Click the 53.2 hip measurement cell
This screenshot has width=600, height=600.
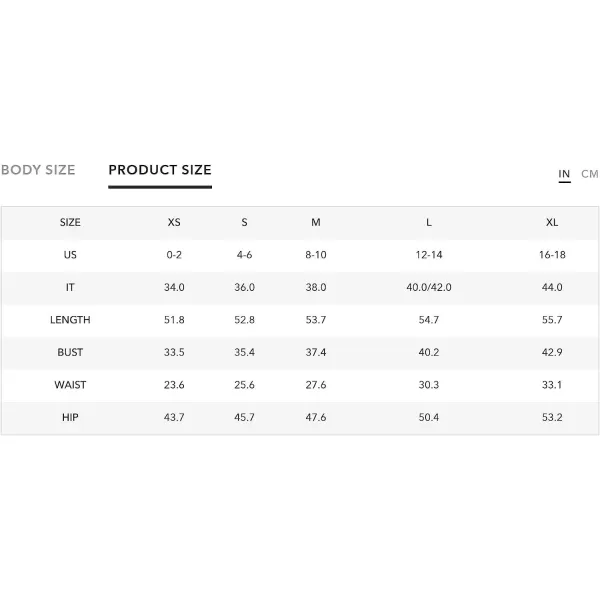click(x=552, y=417)
